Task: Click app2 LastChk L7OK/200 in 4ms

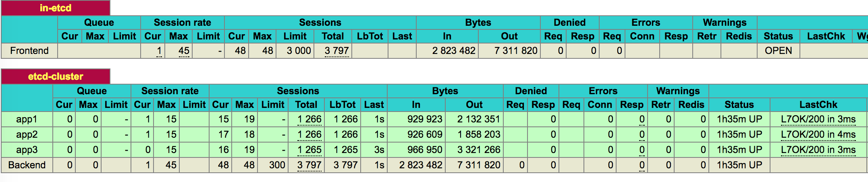Action: [x=818, y=134]
